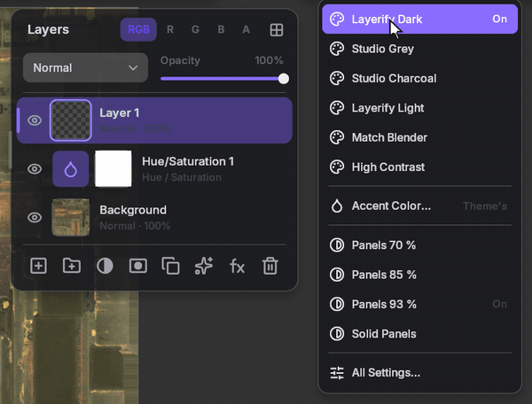The image size is (532, 404).
Task: Choose the Studio Charcoal theme
Action: tap(420, 78)
